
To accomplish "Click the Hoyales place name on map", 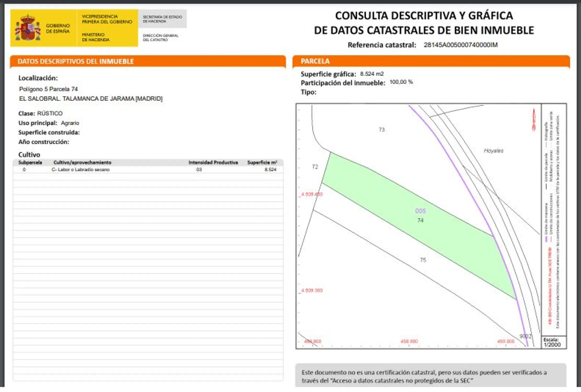I will pyautogui.click(x=493, y=151).
